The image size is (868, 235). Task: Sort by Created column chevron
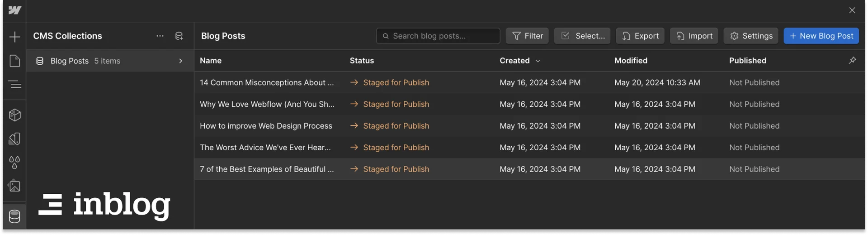coord(538,61)
